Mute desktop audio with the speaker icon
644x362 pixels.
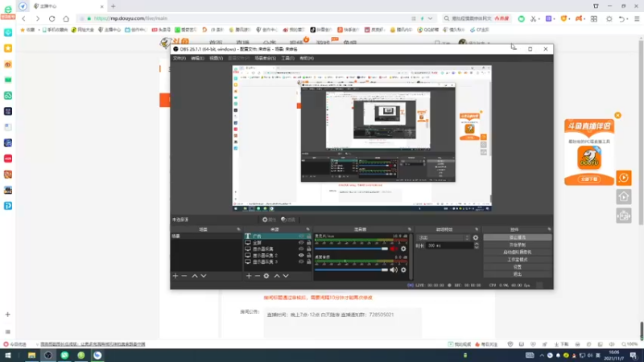[394, 269]
